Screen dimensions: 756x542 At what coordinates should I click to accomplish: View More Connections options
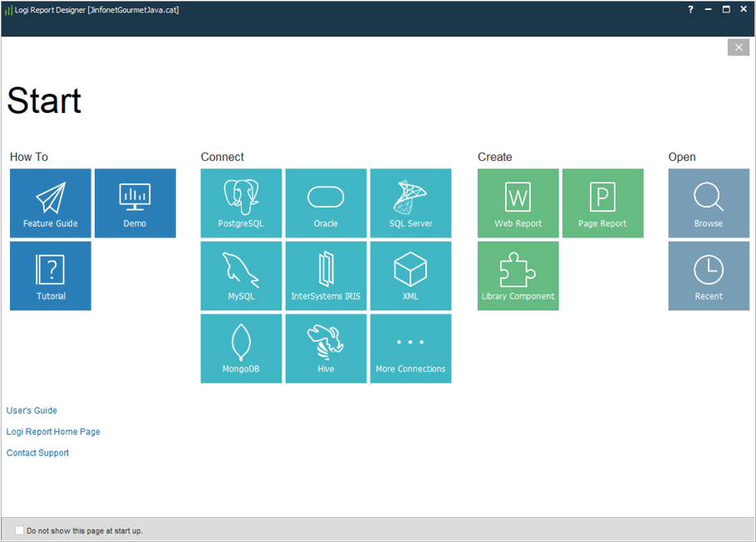pos(410,348)
